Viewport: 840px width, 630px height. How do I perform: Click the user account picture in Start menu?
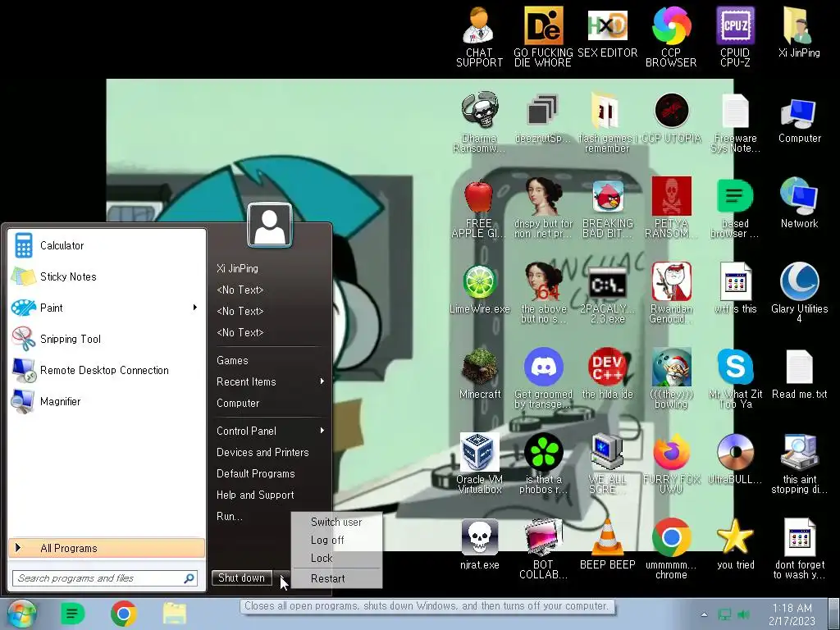click(x=269, y=225)
